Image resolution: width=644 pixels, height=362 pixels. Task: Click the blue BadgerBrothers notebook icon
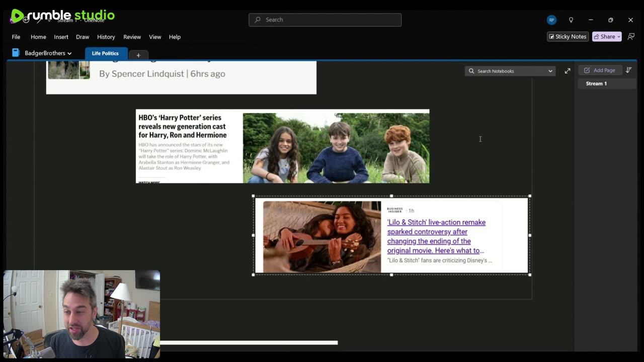pyautogui.click(x=16, y=53)
